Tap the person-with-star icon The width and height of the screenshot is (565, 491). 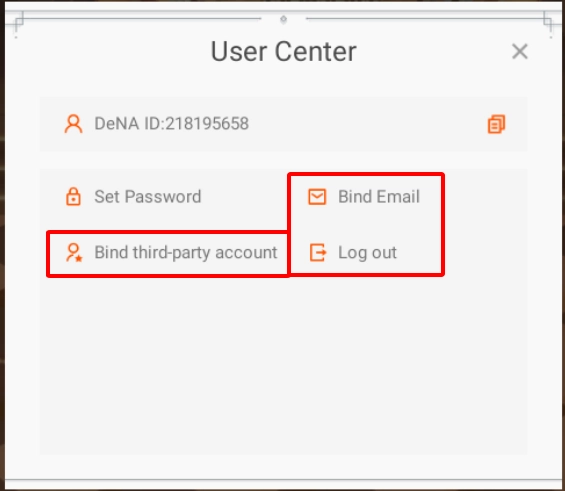click(74, 253)
